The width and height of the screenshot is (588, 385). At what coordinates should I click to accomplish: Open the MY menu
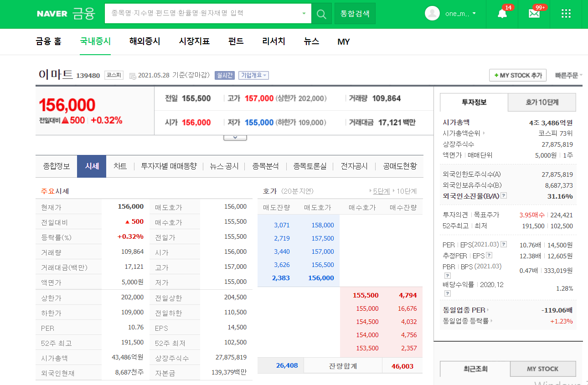[344, 42]
